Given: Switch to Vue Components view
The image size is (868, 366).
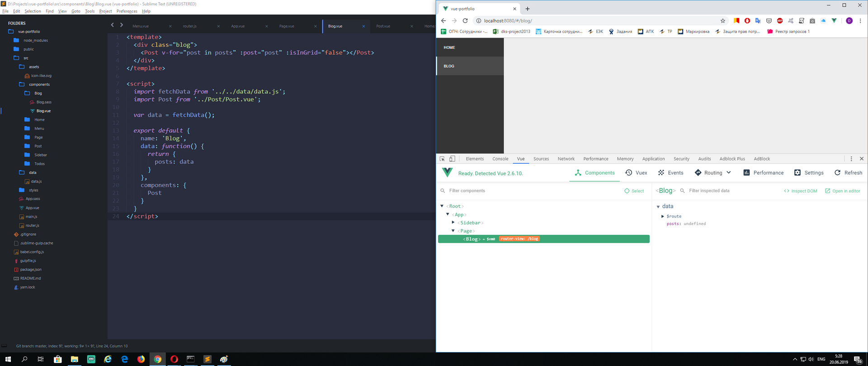Looking at the screenshot, I should 594,173.
